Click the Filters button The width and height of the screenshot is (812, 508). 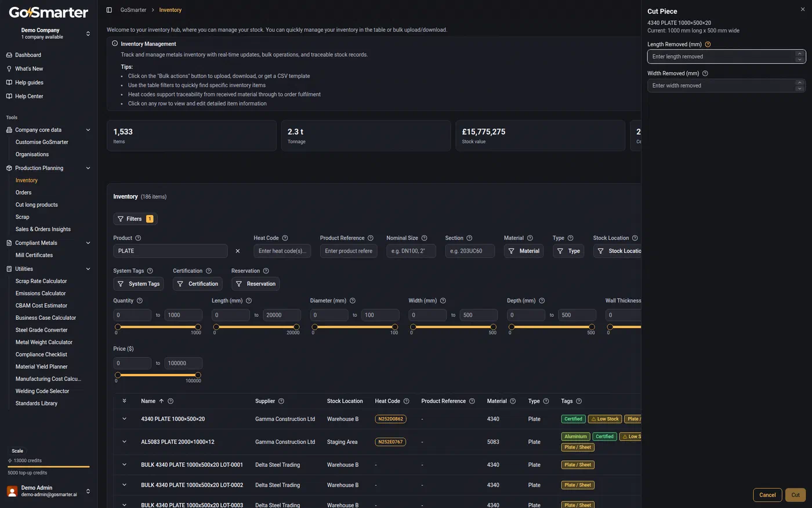(x=135, y=219)
